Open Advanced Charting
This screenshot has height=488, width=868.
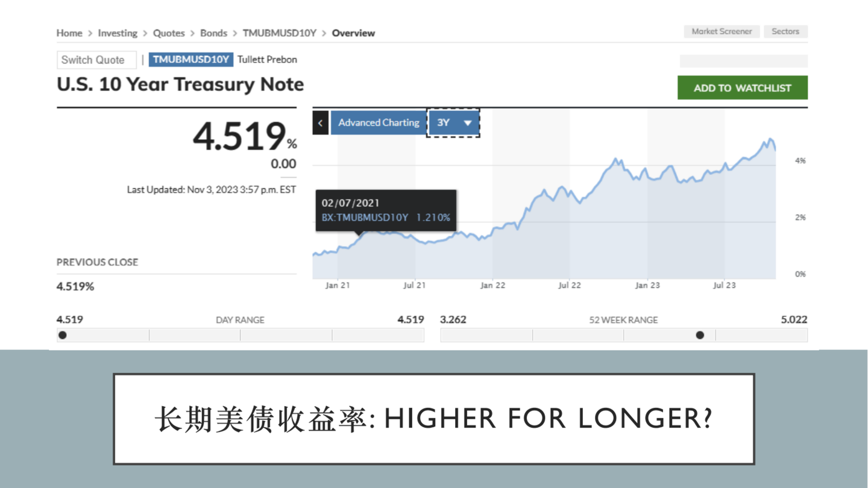[x=378, y=122]
